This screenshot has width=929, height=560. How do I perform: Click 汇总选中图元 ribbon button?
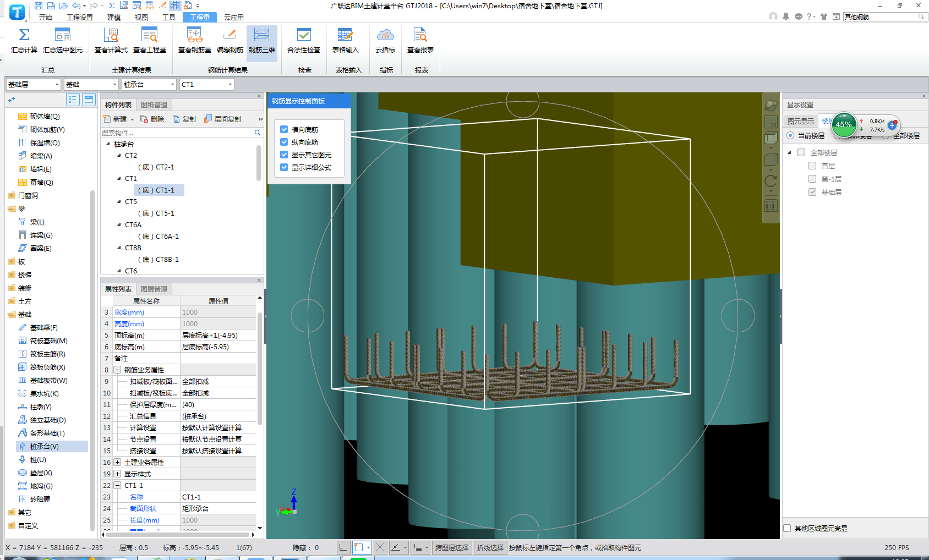pos(63,41)
